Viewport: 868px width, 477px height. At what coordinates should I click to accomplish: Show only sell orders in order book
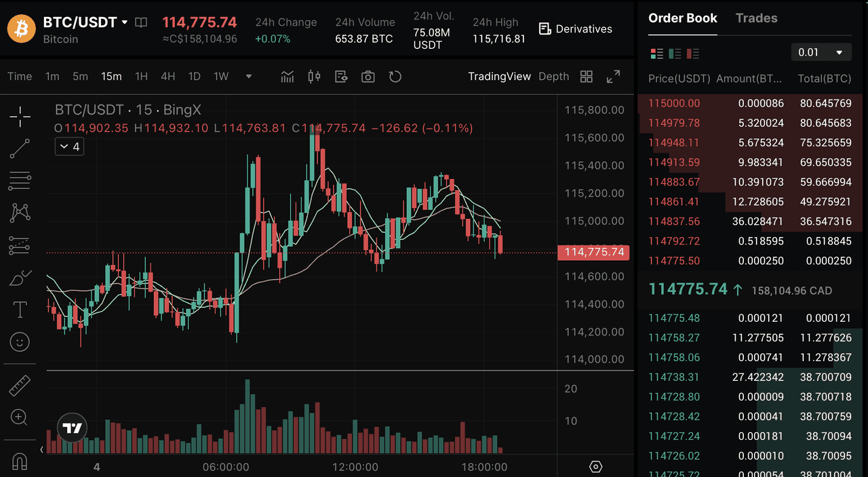tap(692, 53)
